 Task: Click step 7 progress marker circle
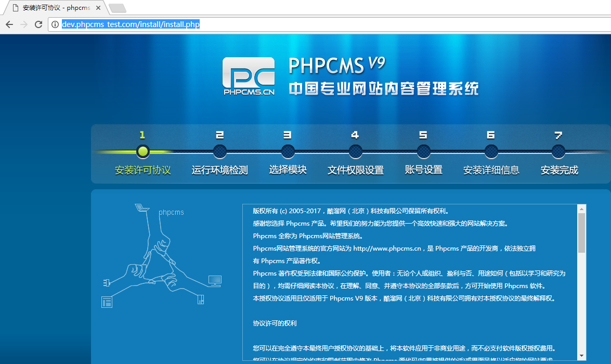[558, 151]
